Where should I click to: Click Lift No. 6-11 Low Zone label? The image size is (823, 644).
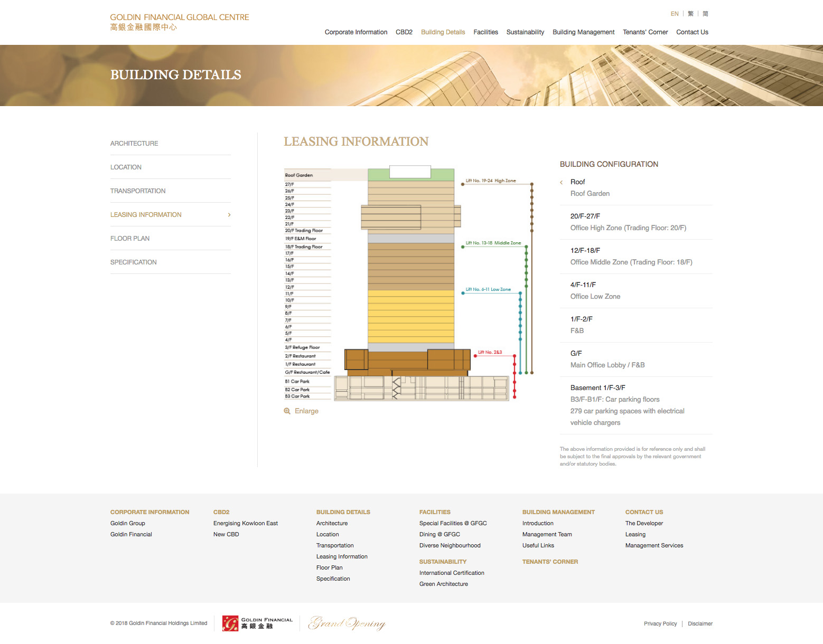(488, 289)
